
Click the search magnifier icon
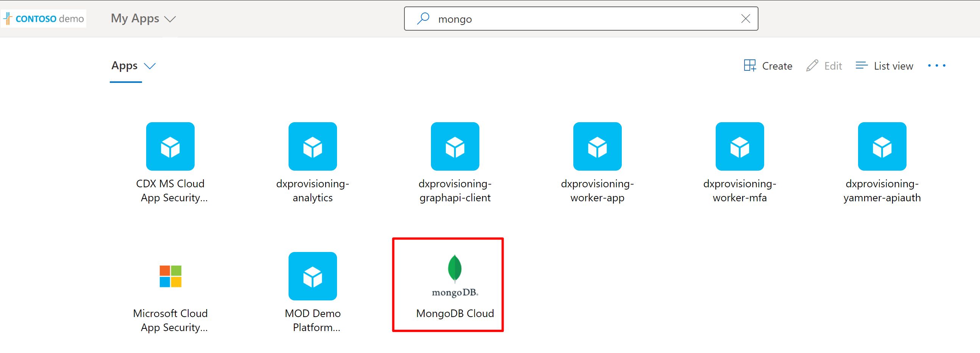423,19
